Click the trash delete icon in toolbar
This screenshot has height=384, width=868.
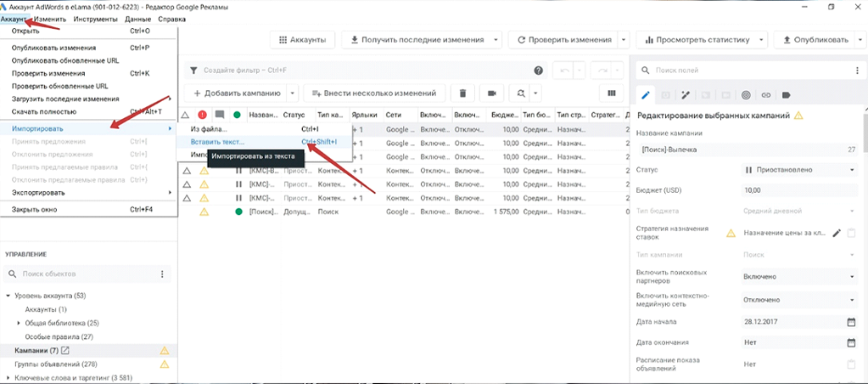[x=462, y=93]
